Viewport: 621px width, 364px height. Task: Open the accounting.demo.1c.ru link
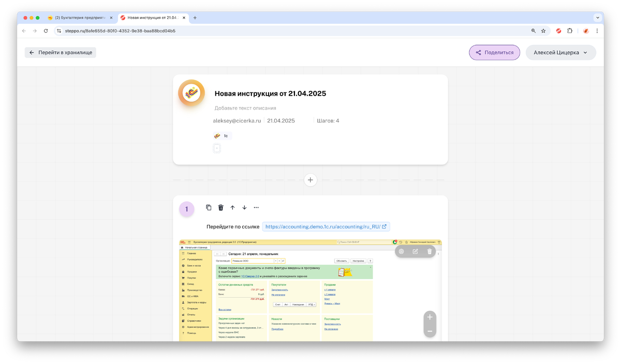click(326, 226)
